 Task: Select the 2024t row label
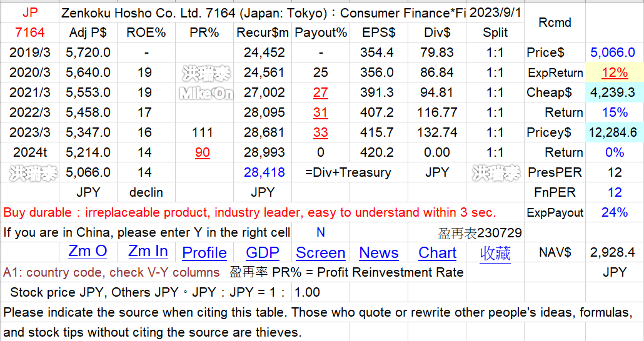point(29,152)
